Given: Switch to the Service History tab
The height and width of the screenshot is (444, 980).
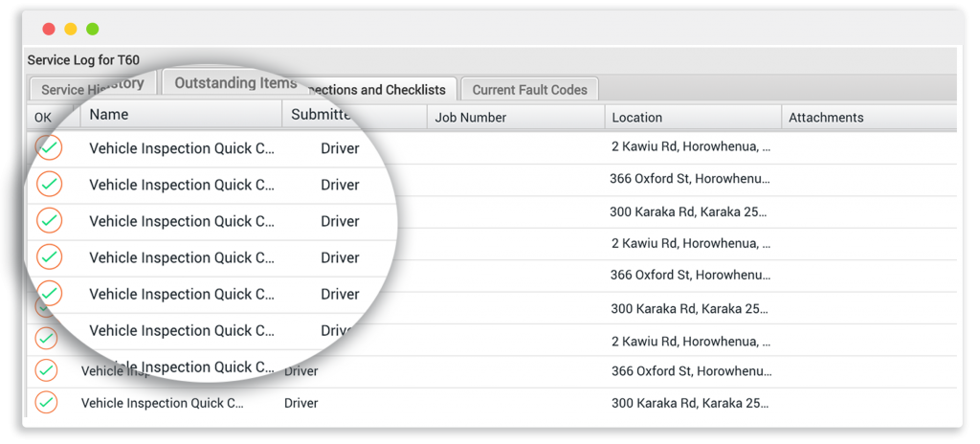Looking at the screenshot, I should click(x=93, y=87).
